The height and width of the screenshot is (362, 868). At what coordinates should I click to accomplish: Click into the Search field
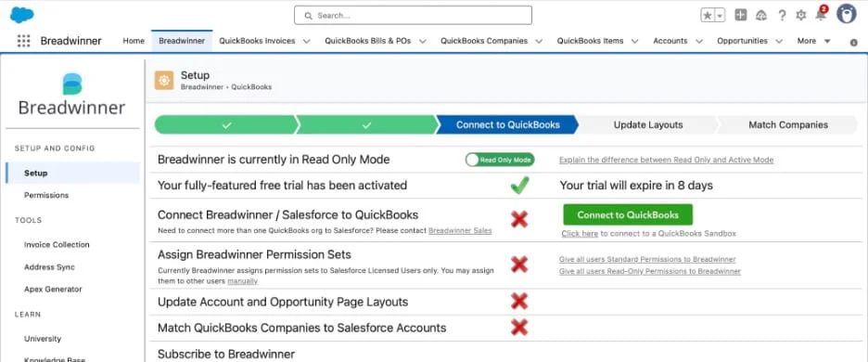click(x=413, y=16)
